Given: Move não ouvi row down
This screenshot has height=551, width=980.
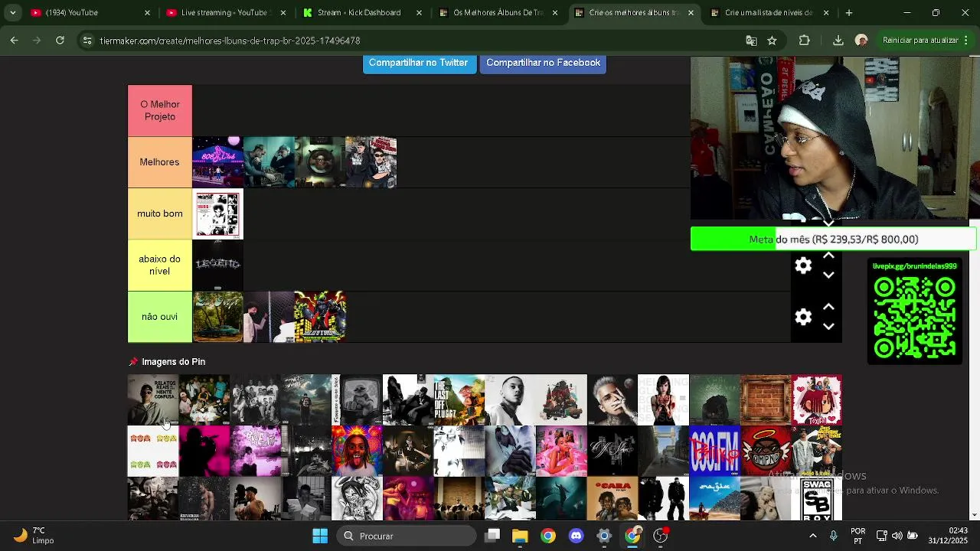Looking at the screenshot, I should tap(828, 327).
